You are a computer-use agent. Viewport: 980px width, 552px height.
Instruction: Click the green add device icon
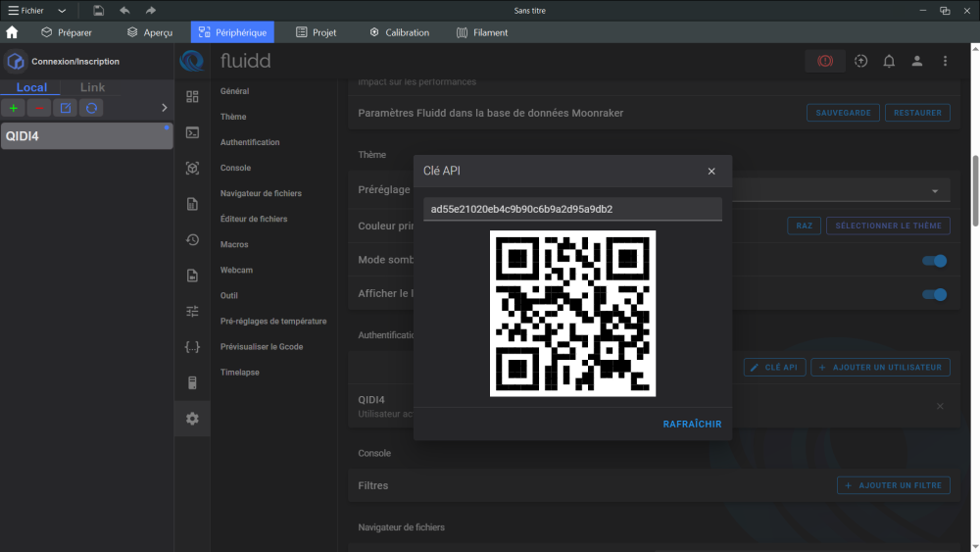coord(14,108)
